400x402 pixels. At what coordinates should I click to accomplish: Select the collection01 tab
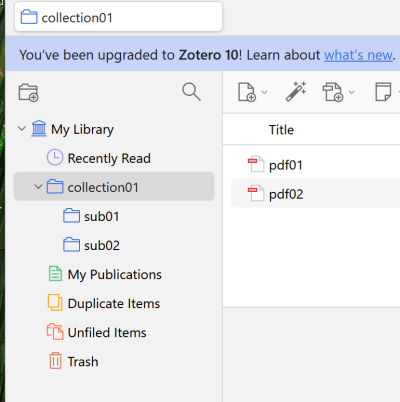tap(118, 17)
